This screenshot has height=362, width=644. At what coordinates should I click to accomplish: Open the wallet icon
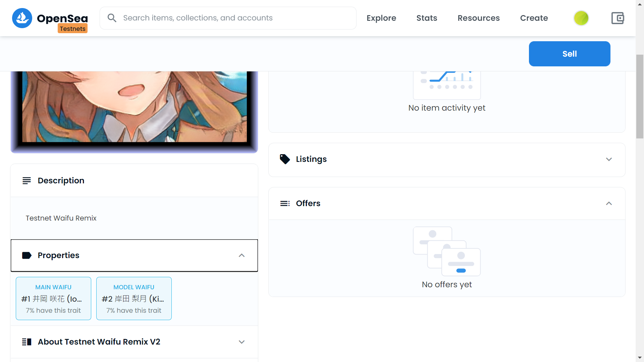coord(618,18)
